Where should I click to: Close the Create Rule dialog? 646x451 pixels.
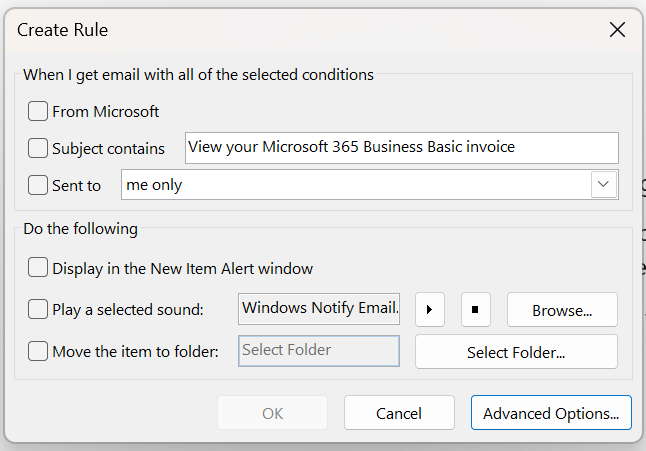(x=617, y=30)
